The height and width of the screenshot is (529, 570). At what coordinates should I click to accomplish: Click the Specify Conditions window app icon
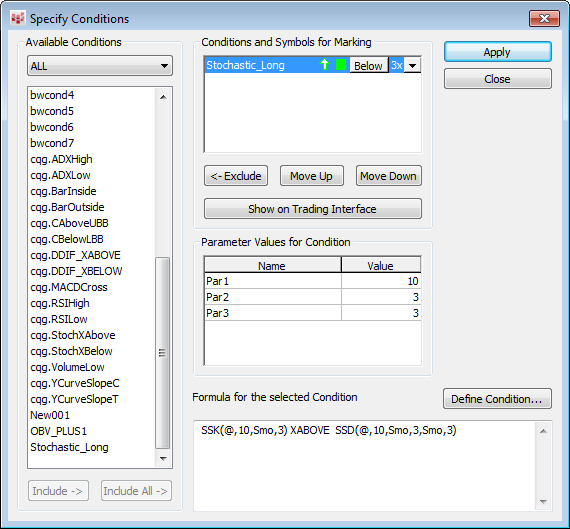point(18,19)
